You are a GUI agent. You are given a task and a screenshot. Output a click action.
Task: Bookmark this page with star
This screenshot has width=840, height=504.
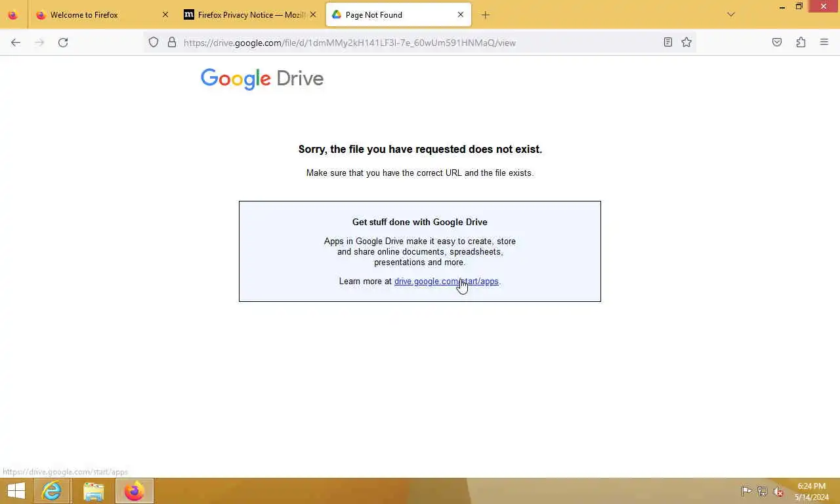point(686,43)
